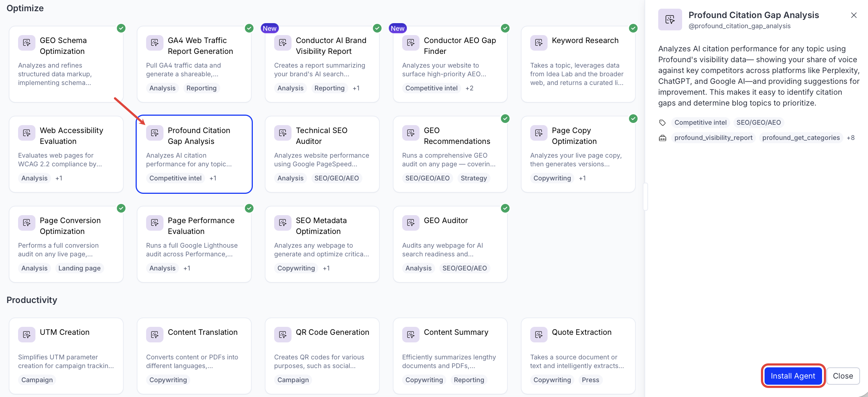Image resolution: width=868 pixels, height=397 pixels.
Task: Click the profound_get_categories tool chip
Action: [x=801, y=138]
